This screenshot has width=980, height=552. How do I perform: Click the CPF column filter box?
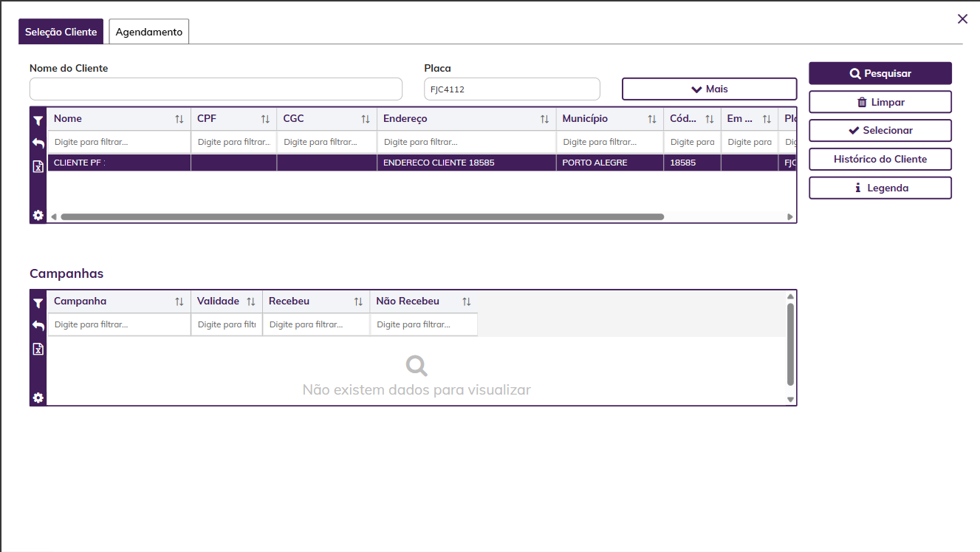pyautogui.click(x=234, y=142)
